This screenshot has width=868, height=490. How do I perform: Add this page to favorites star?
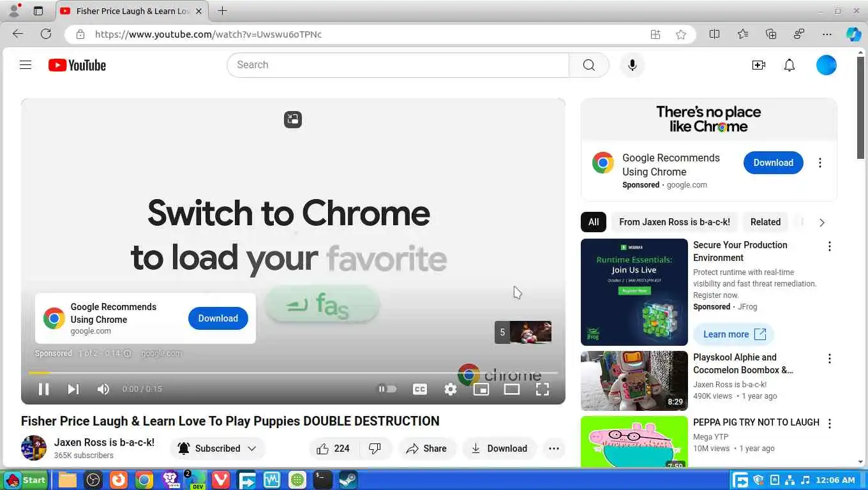681,34
